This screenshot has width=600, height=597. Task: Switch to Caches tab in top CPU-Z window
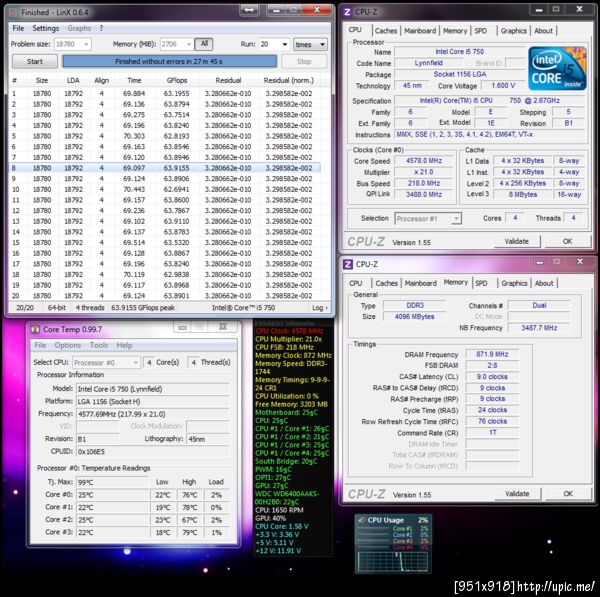point(386,31)
